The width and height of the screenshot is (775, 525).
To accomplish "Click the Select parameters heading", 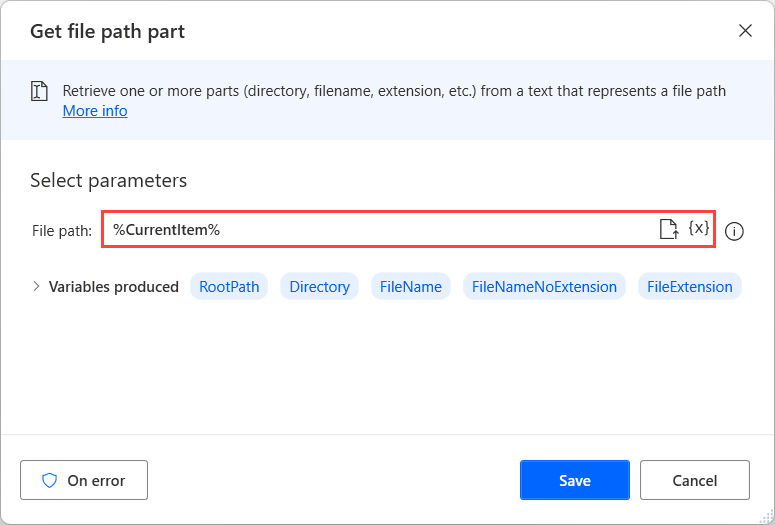I will (x=109, y=181).
